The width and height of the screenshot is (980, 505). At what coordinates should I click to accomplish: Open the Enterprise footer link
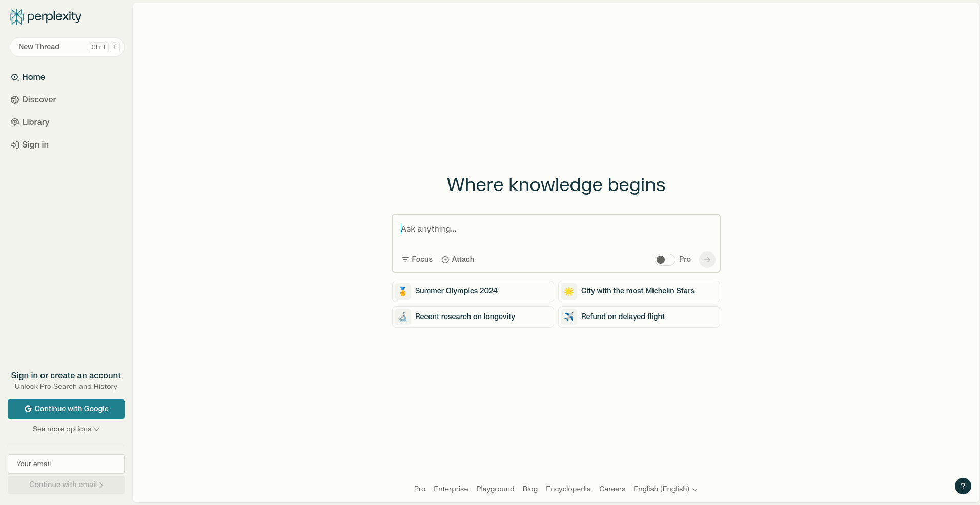(x=451, y=489)
